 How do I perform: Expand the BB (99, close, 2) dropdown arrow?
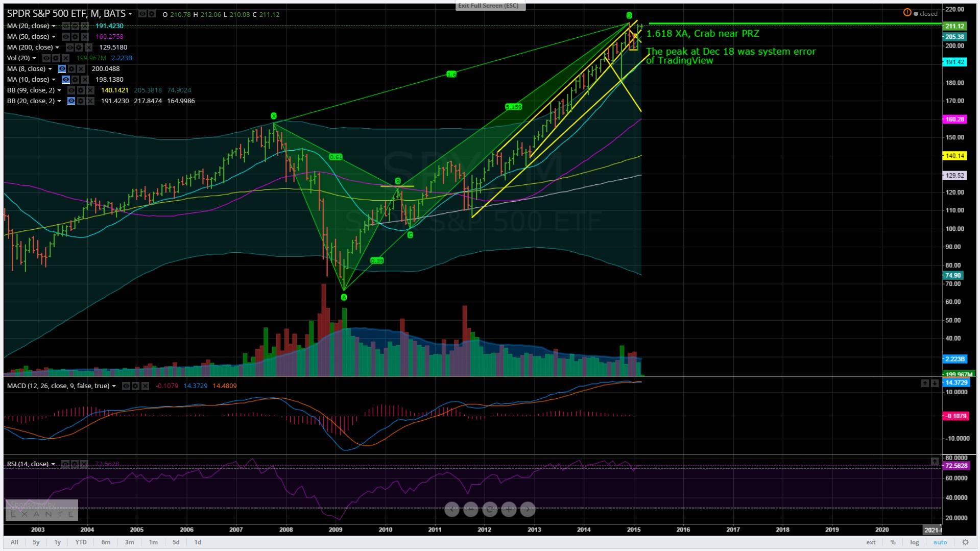[59, 90]
